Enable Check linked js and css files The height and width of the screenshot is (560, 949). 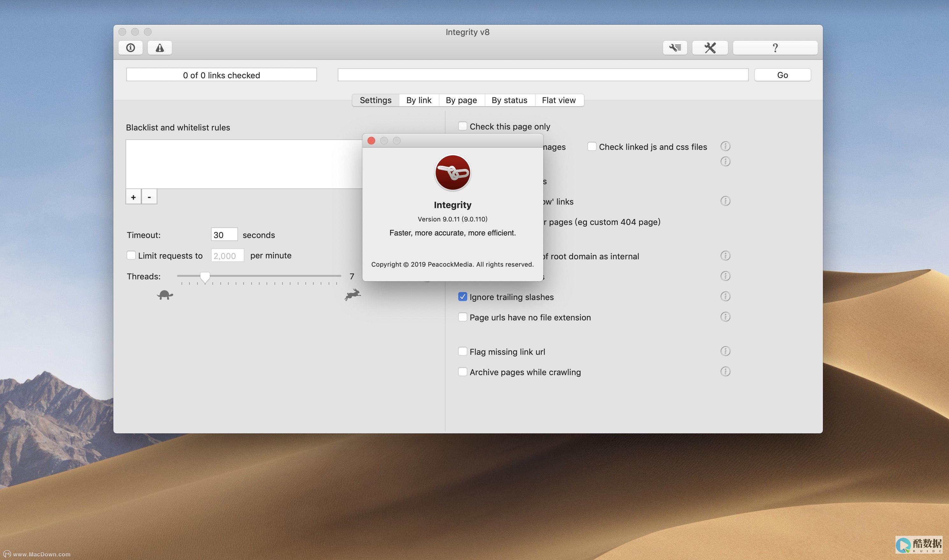(x=592, y=146)
